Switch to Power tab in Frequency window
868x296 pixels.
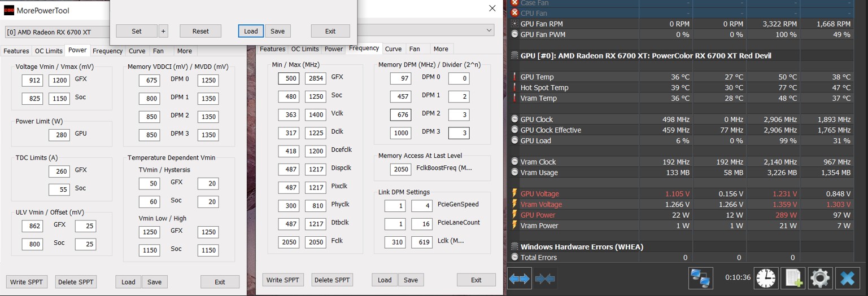334,49
